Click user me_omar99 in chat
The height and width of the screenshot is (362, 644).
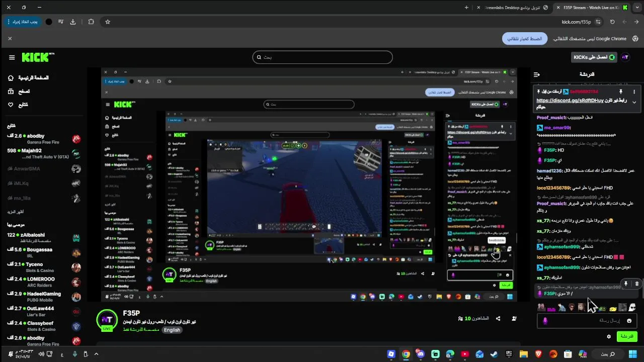pos(557,128)
